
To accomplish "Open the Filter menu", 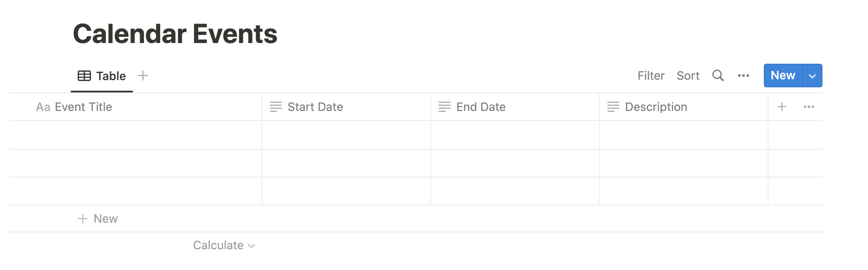I will pos(651,76).
